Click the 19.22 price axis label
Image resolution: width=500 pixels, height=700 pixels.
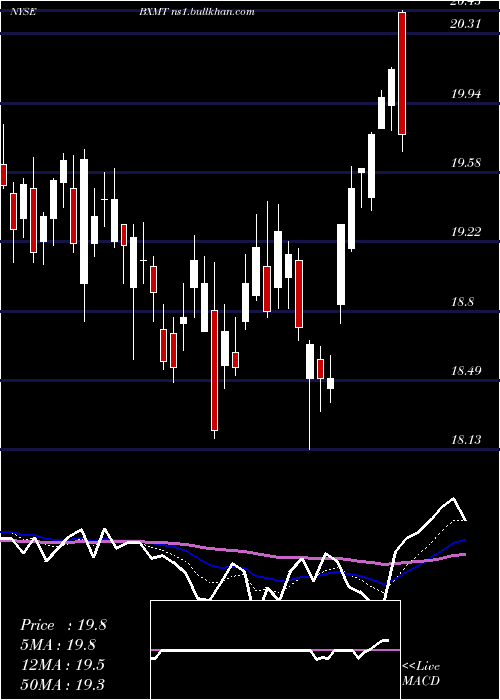point(466,232)
